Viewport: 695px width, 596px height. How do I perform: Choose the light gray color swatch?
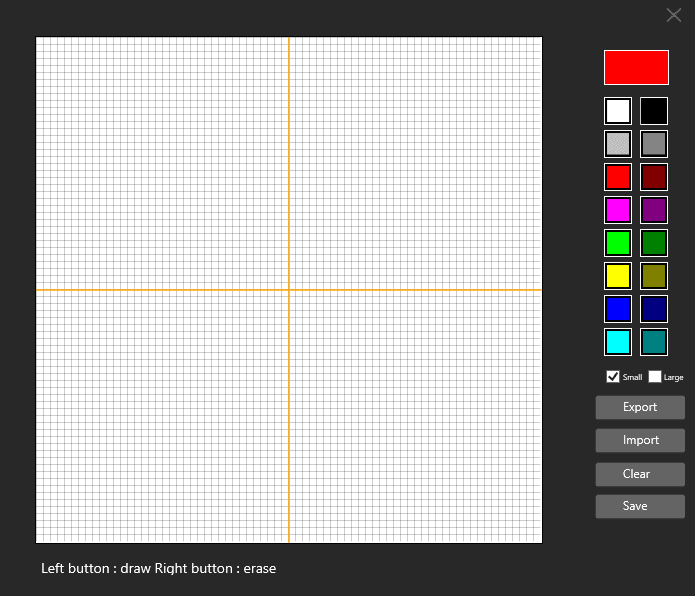click(618, 144)
